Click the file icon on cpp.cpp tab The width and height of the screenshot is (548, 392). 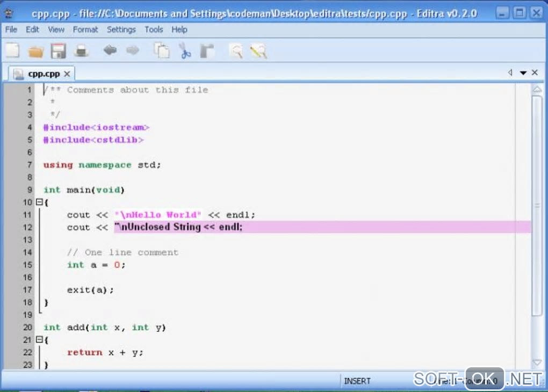tap(18, 74)
